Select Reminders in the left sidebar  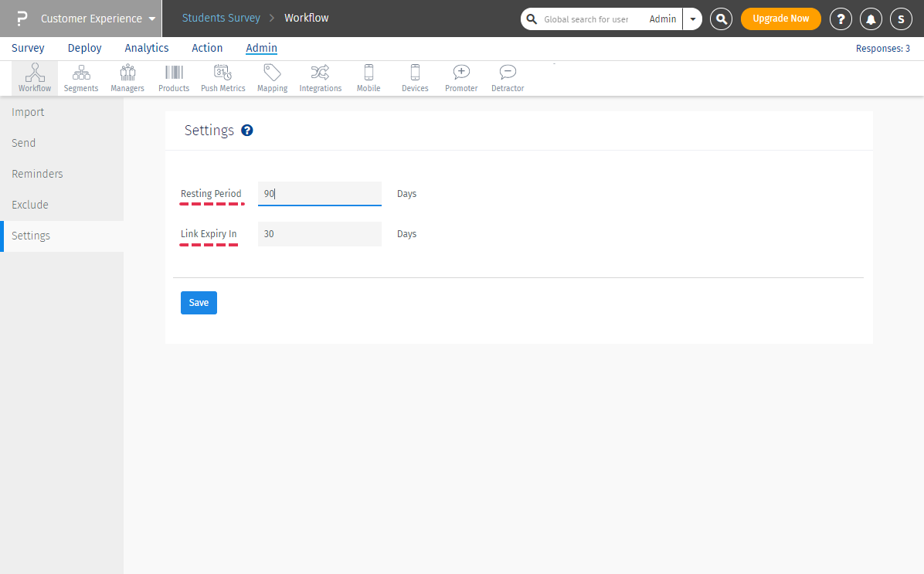tap(37, 174)
